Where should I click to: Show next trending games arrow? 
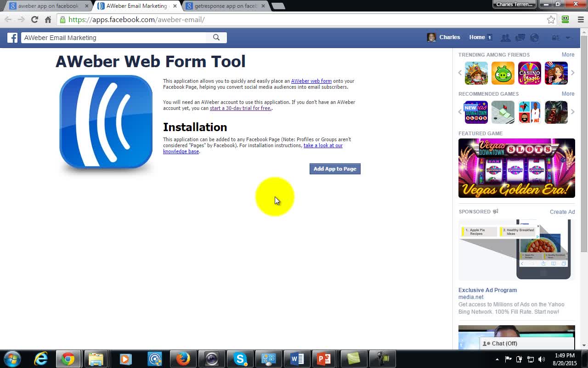coord(572,73)
